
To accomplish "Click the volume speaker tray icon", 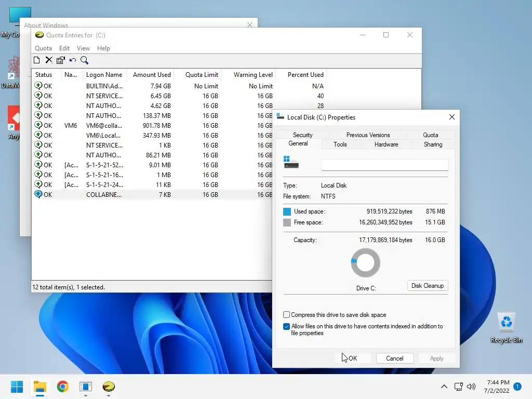I will click(x=471, y=387).
